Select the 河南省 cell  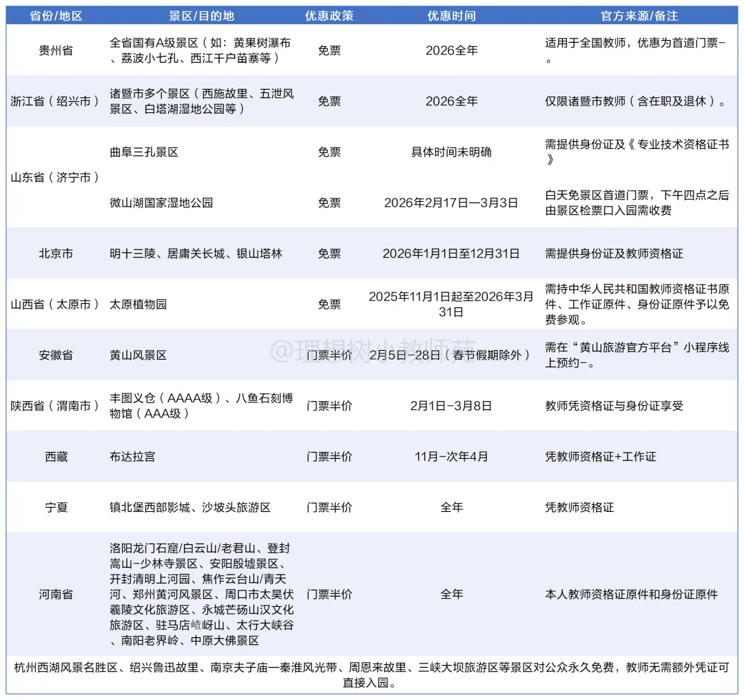pyautogui.click(x=56, y=594)
